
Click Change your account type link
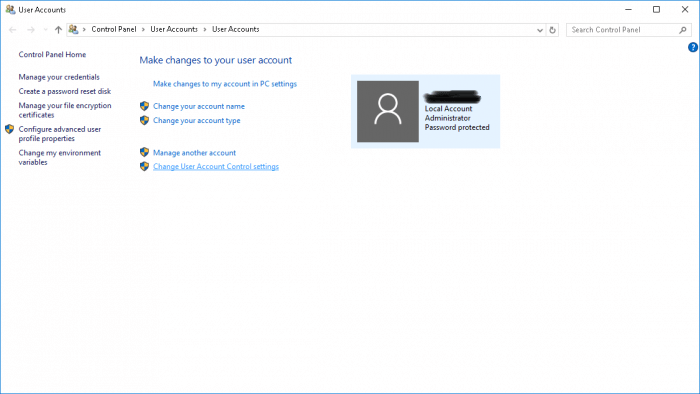(196, 120)
